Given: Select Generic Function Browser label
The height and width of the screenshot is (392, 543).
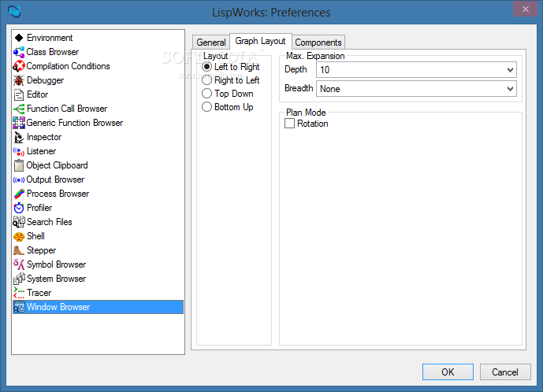Looking at the screenshot, I should [75, 123].
